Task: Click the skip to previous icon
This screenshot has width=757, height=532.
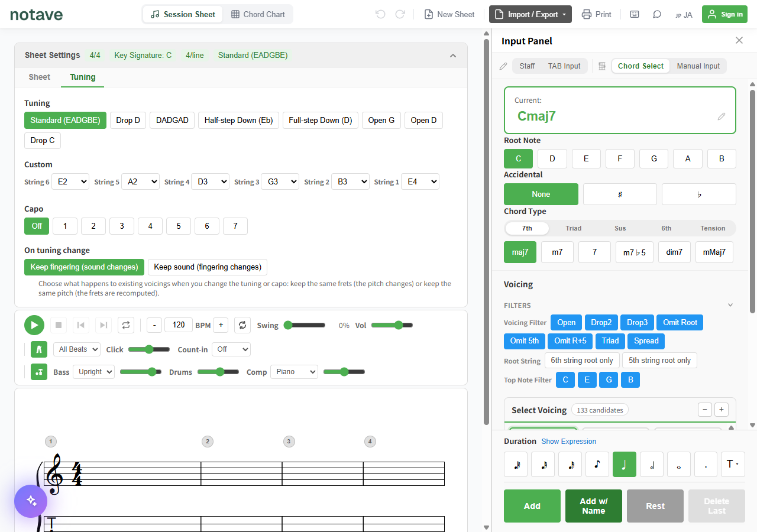Action: (x=81, y=325)
